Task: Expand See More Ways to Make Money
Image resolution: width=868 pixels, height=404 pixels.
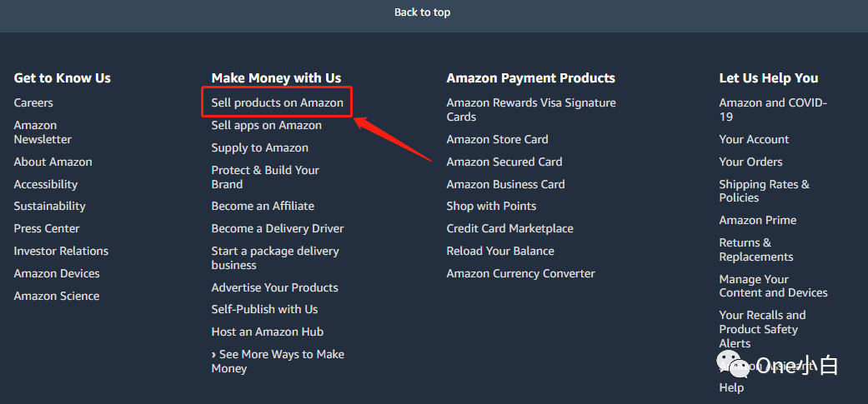Action: coord(278,361)
